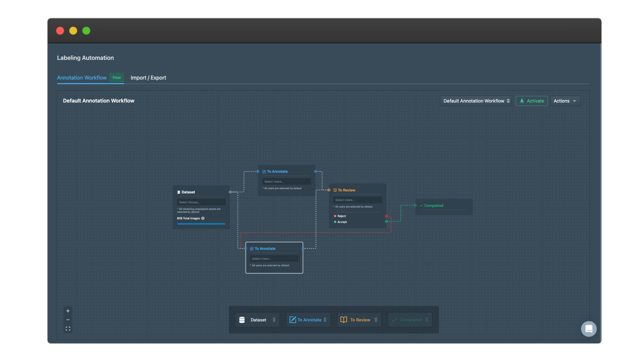The height and width of the screenshot is (362, 644).
Task: Open Select Users field in To Review node
Action: click(357, 200)
